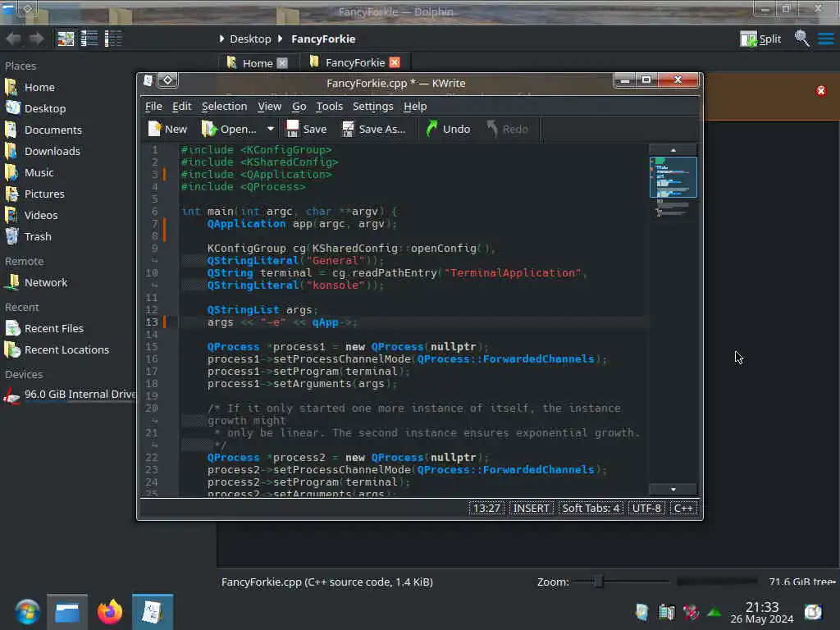Open the Soft Tabs: 4 indentation dropdown

[591, 508]
